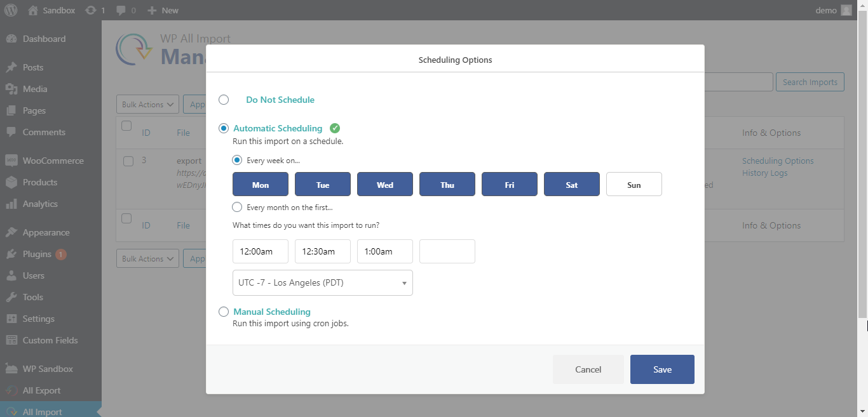Image resolution: width=868 pixels, height=417 pixels.
Task: Click the Tools wrench icon
Action: click(11, 297)
